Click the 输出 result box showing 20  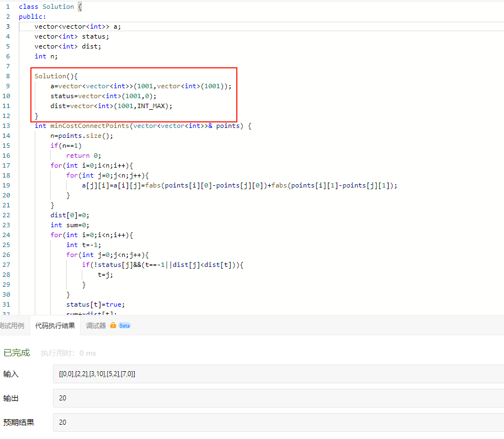(x=278, y=398)
